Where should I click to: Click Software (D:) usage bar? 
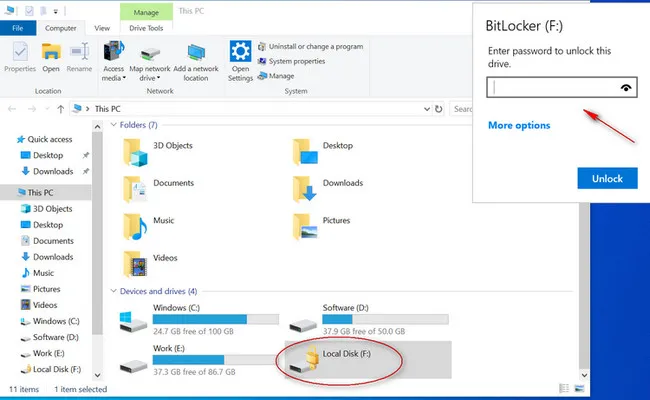coord(385,319)
